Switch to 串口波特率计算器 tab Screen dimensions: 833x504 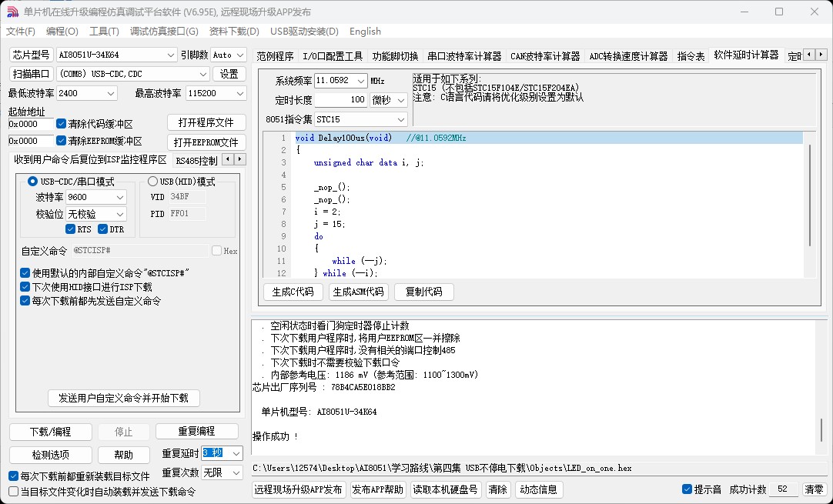tap(464, 55)
